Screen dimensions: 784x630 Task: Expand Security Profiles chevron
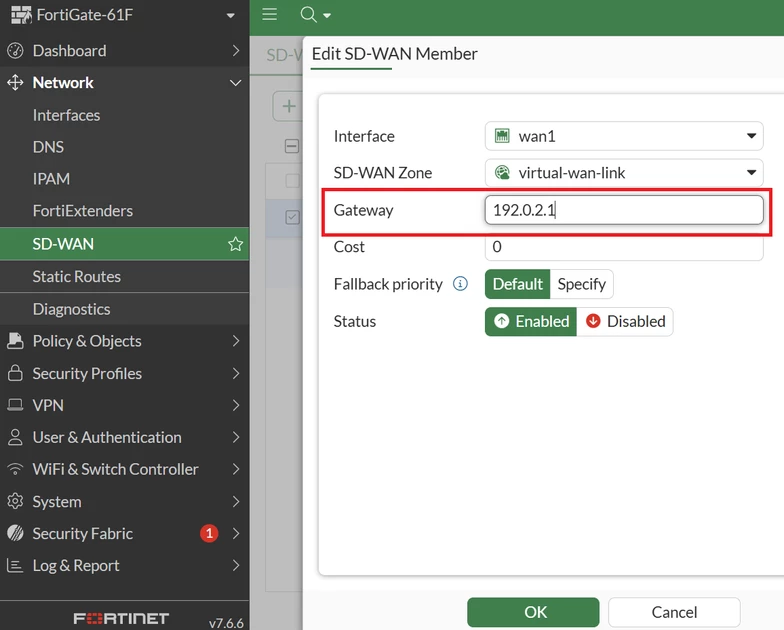click(236, 373)
